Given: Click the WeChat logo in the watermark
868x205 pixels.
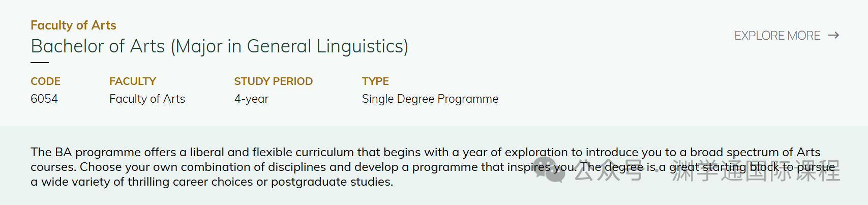Looking at the screenshot, I should point(549,170).
